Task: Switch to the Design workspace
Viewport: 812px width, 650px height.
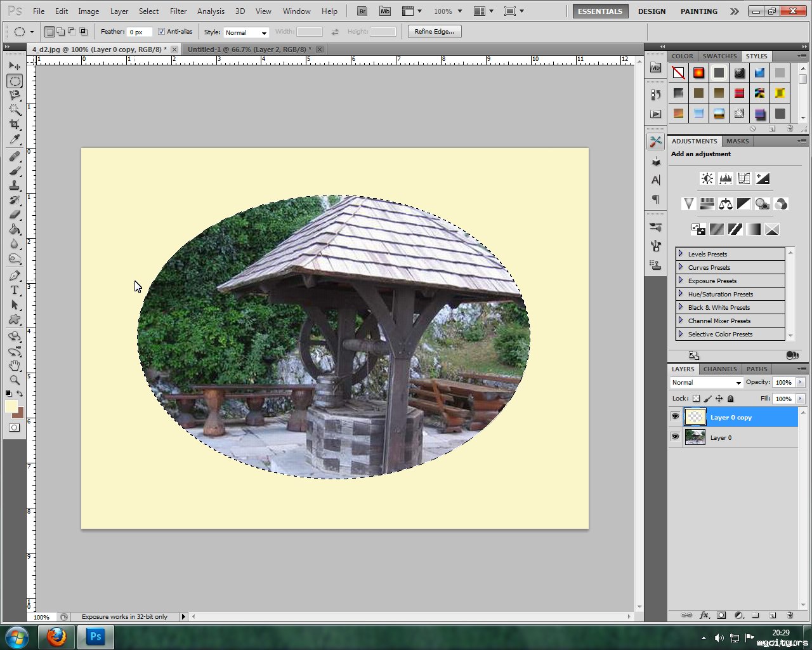Action: (x=652, y=11)
